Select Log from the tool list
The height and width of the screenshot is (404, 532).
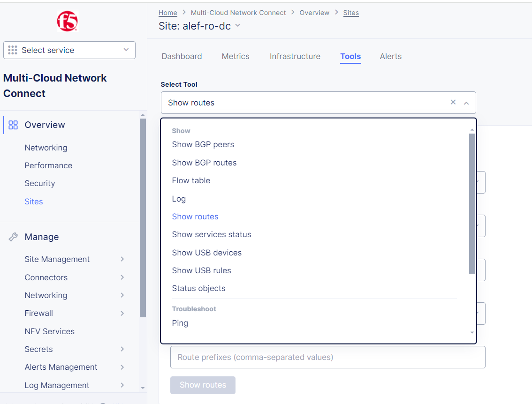179,199
